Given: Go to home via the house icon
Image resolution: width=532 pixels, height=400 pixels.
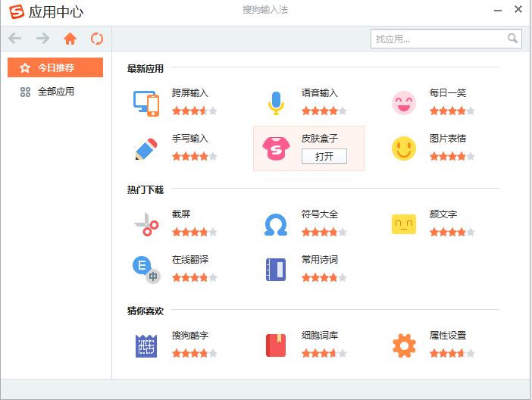Looking at the screenshot, I should point(70,39).
